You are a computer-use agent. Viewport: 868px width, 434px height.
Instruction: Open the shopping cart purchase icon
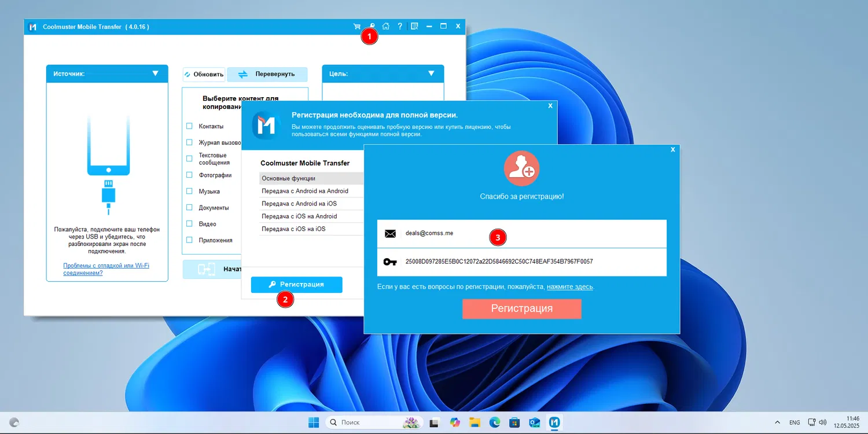pyautogui.click(x=357, y=27)
